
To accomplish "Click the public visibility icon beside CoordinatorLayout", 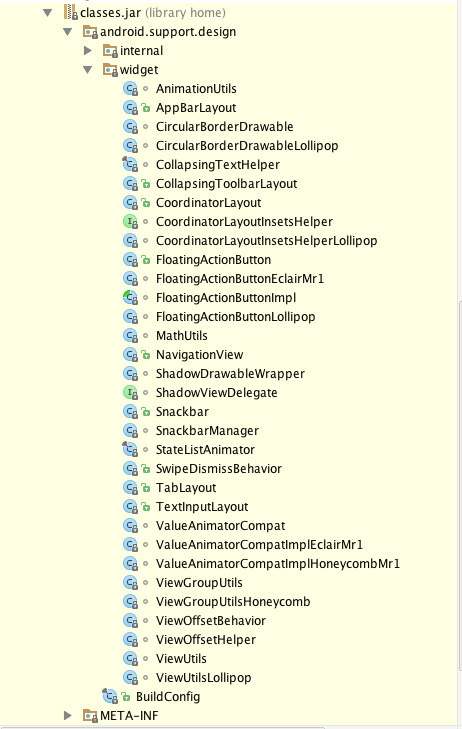I will click(x=145, y=203).
